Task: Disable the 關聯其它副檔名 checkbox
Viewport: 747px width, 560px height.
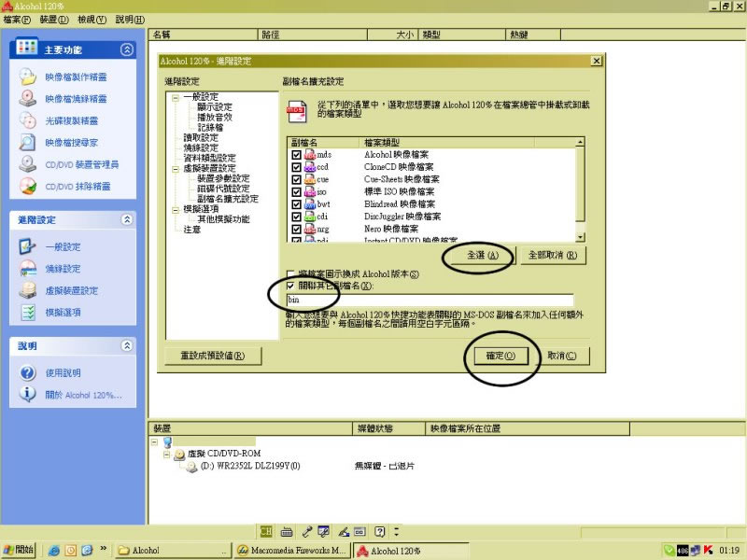Action: [292, 286]
